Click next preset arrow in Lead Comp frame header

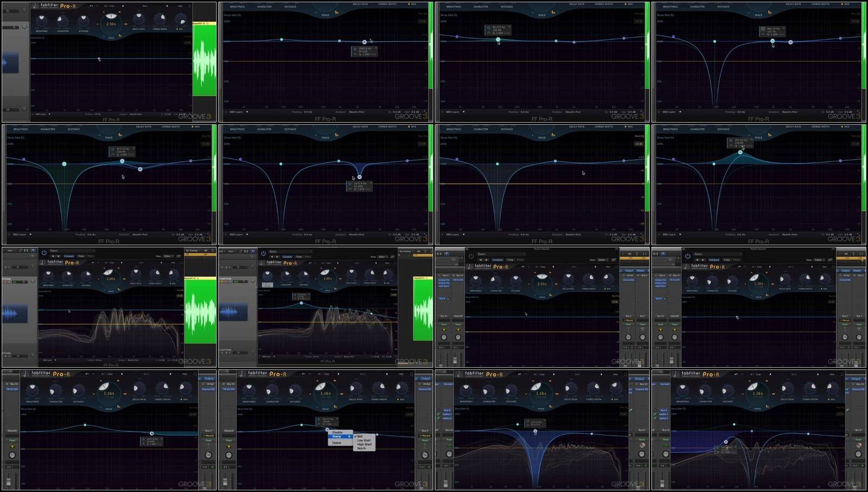pyautogui.click(x=277, y=257)
